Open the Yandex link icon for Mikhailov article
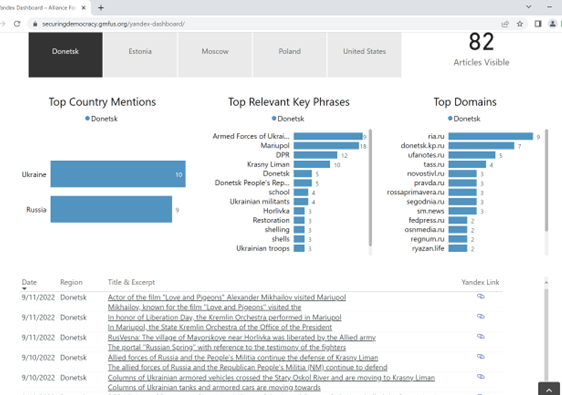This screenshot has width=562, height=395. pos(481,296)
